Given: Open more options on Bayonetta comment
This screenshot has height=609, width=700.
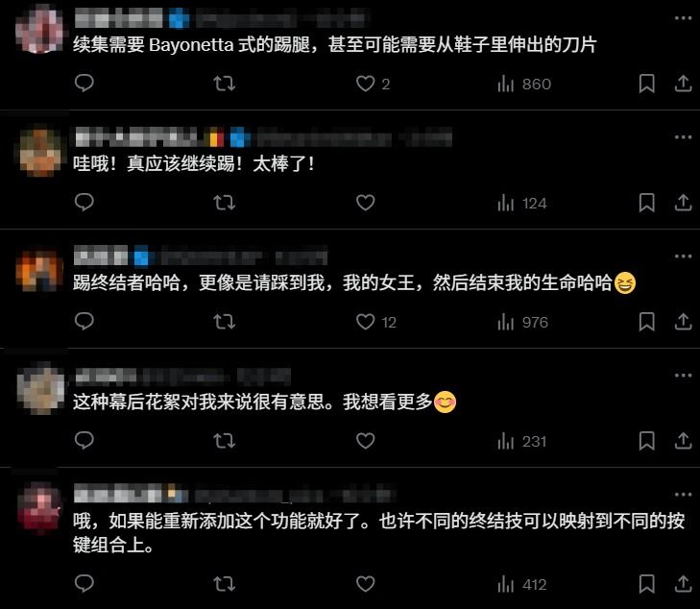Looking at the screenshot, I should 683,18.
